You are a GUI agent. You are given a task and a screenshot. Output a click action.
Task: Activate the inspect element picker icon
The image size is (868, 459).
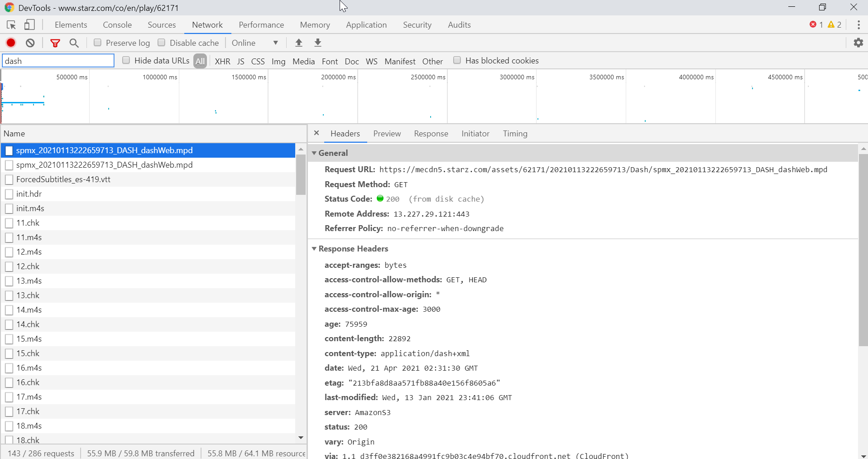click(x=11, y=25)
